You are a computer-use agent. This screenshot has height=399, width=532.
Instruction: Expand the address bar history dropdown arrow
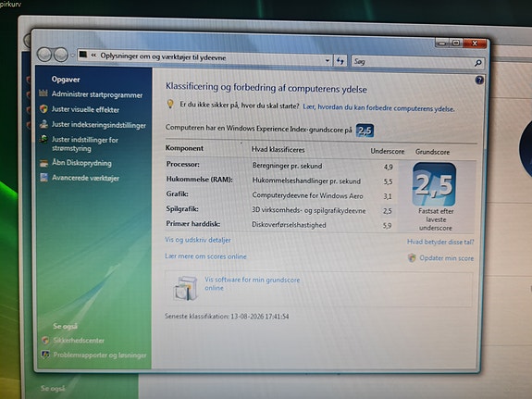pyautogui.click(x=328, y=61)
